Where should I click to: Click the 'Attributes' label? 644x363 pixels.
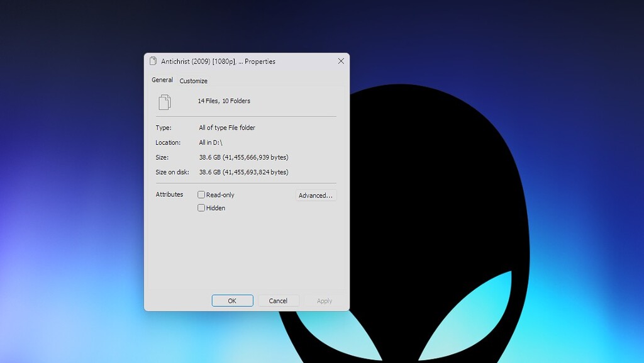tap(169, 194)
